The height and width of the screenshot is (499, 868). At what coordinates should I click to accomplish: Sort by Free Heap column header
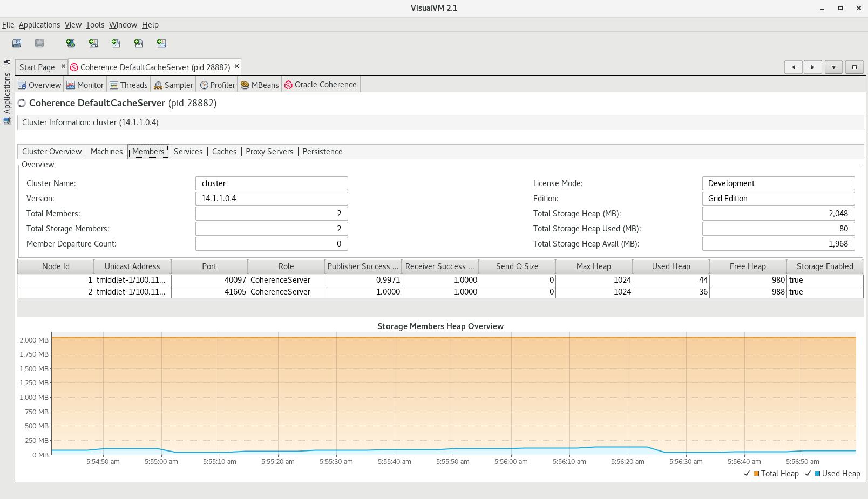tap(748, 266)
